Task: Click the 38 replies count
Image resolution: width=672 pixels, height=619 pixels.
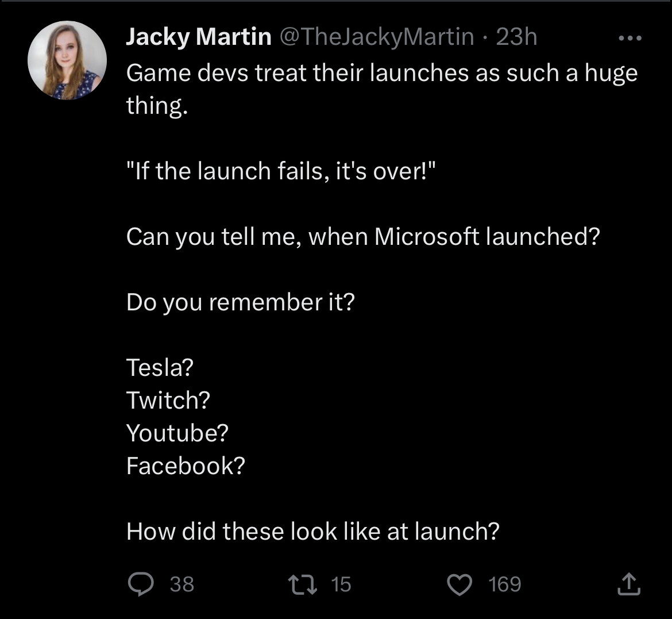Action: pos(182,584)
